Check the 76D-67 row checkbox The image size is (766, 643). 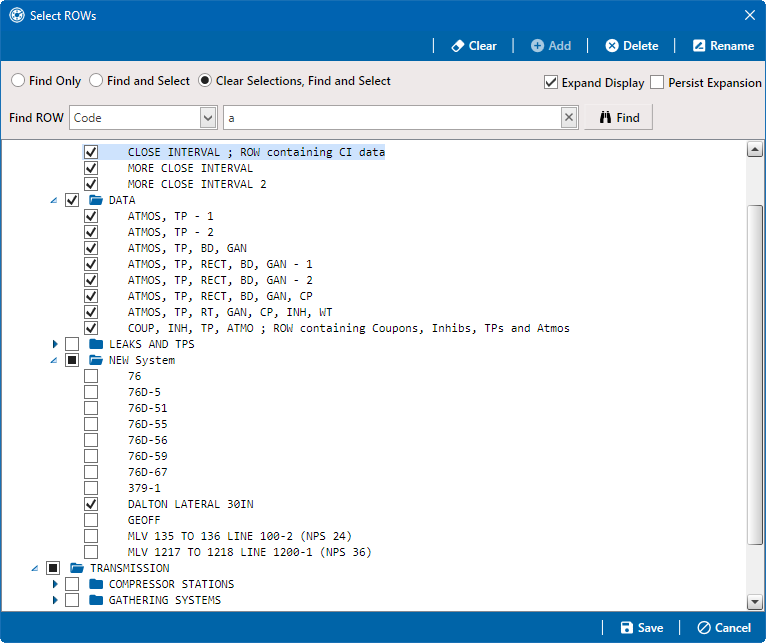point(91,472)
